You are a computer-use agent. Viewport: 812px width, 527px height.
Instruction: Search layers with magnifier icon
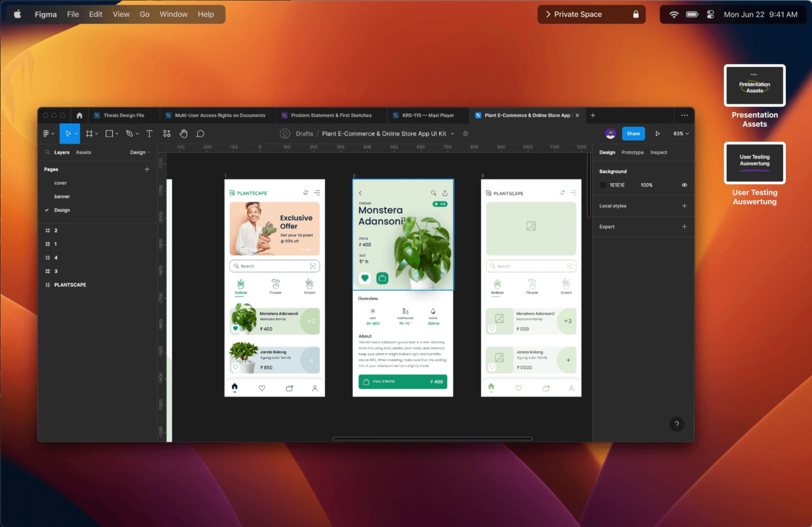point(47,152)
